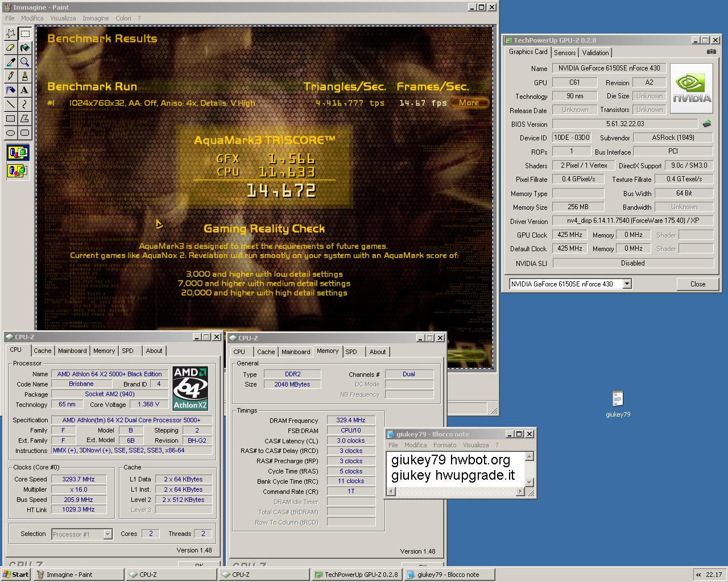The width and height of the screenshot is (728, 582).
Task: Switch to giukey79 Blocco note taskbar button
Action: tap(449, 575)
